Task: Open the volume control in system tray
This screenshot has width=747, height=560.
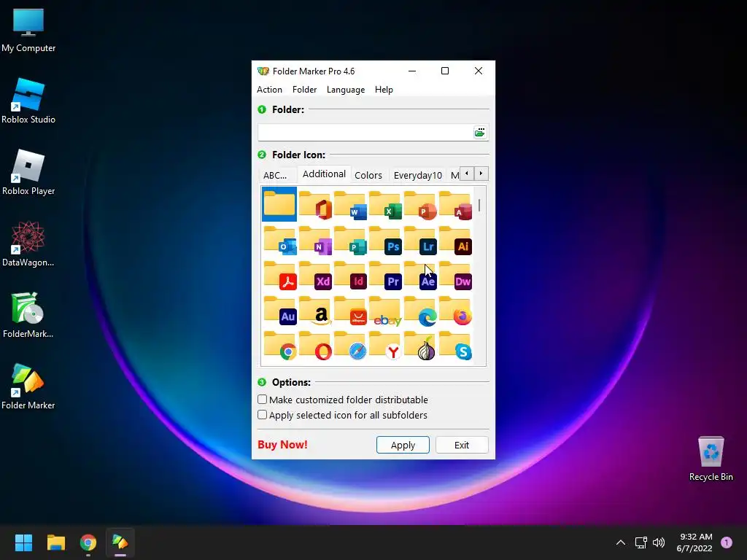Action: click(659, 542)
